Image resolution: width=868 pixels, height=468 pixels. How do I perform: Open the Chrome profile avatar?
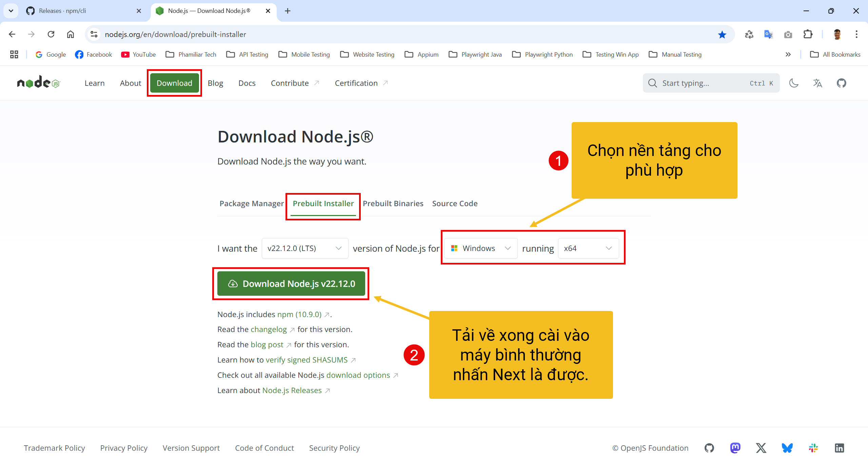pyautogui.click(x=837, y=34)
